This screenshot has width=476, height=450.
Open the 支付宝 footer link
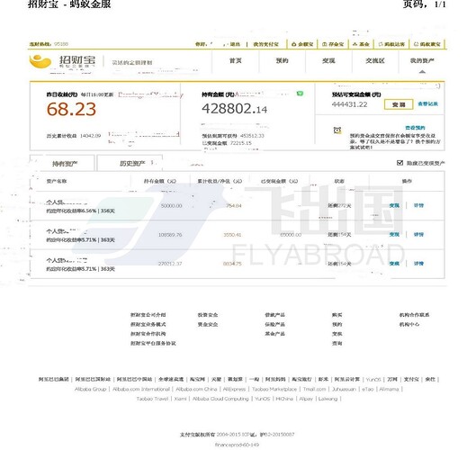click(x=411, y=379)
